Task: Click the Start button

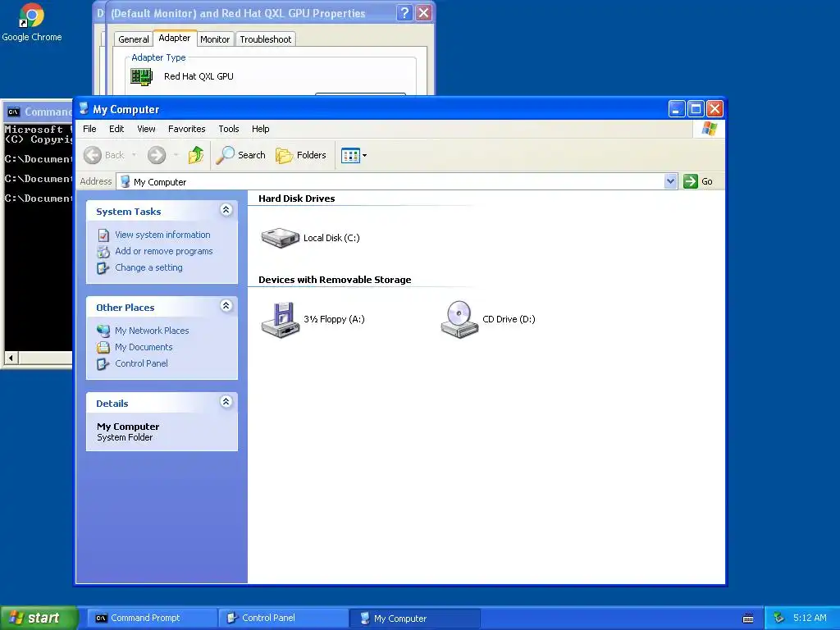Action: pos(38,618)
